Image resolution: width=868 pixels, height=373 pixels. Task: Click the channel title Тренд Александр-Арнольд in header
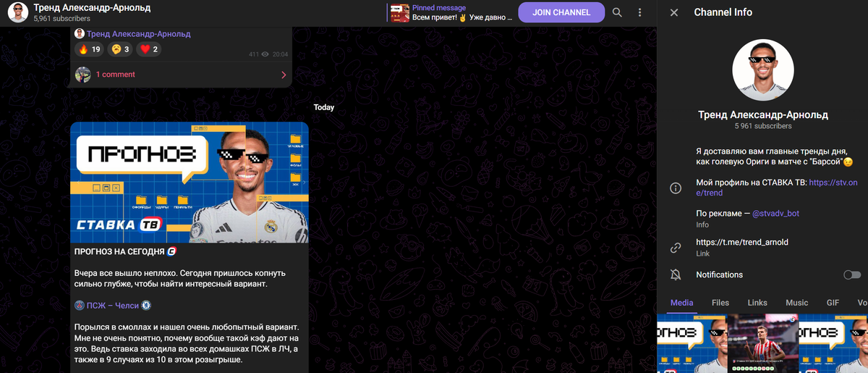pos(93,7)
